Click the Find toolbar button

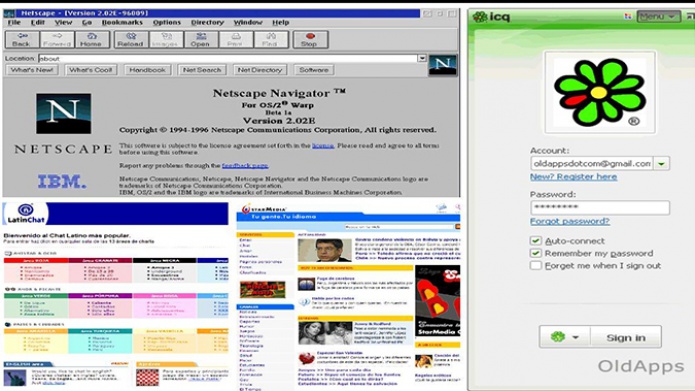(x=270, y=39)
